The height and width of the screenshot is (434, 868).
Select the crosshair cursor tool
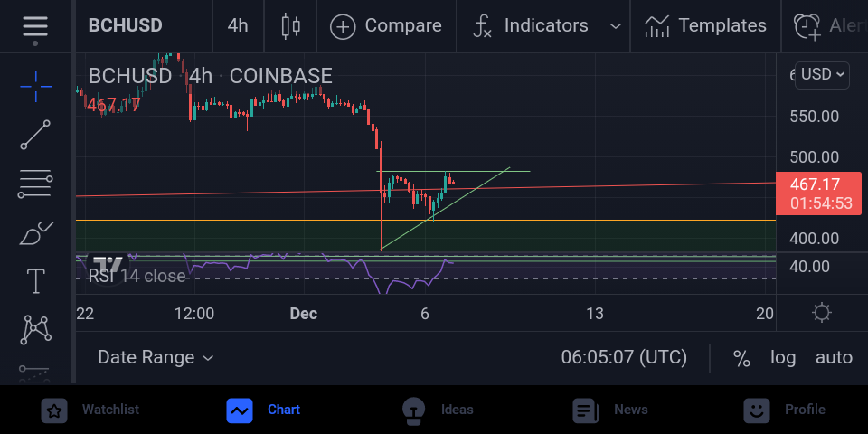coord(36,87)
